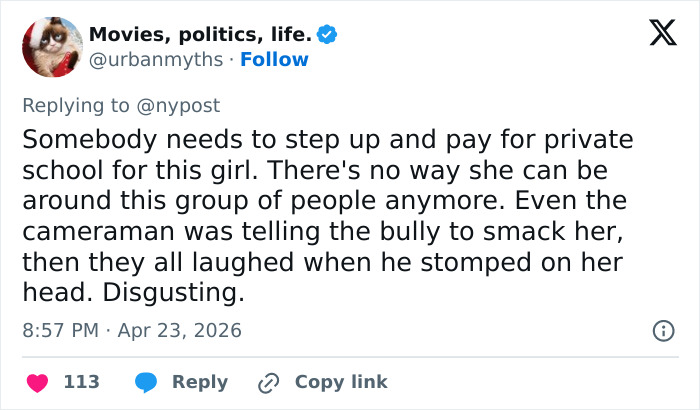The width and height of the screenshot is (700, 410).
Task: Open the info icon beside the timestamp
Action: [x=662, y=330]
